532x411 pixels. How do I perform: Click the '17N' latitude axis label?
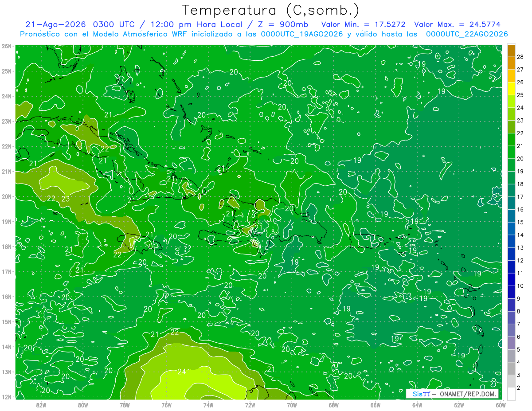coord(7,272)
